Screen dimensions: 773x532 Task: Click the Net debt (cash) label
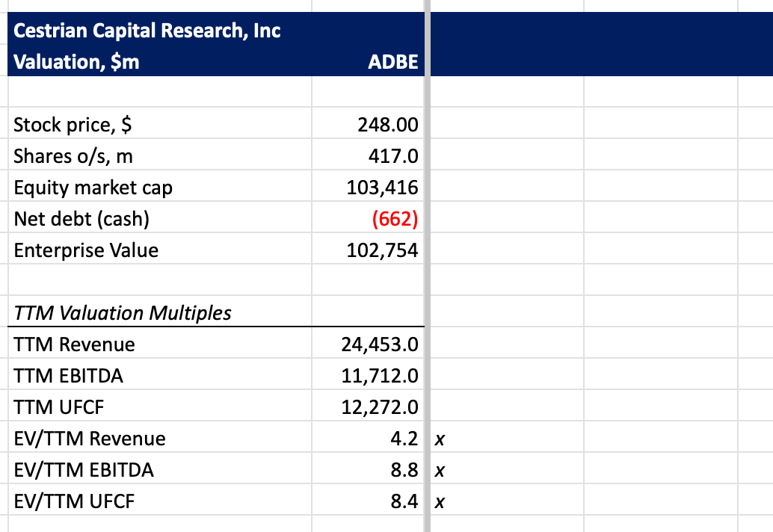(x=81, y=219)
